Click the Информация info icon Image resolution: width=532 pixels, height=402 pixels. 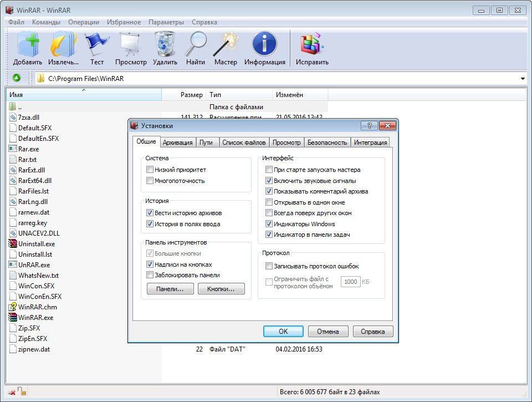[265, 44]
